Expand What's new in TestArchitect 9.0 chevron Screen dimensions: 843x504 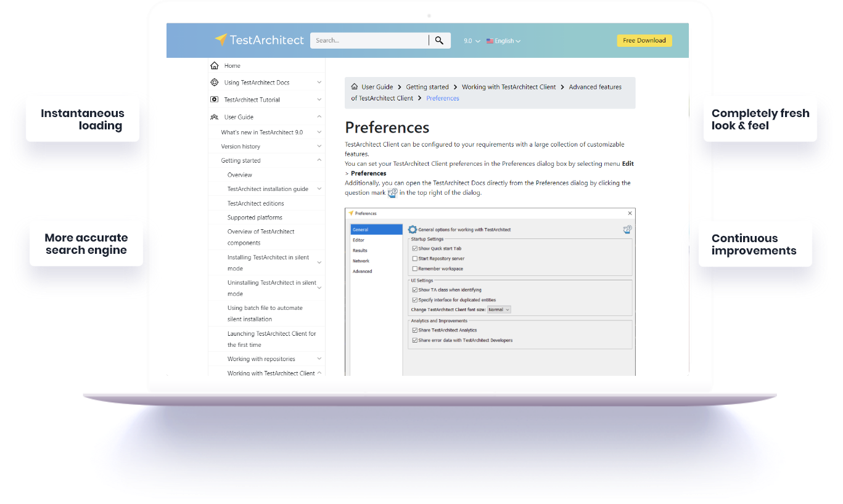coord(319,132)
